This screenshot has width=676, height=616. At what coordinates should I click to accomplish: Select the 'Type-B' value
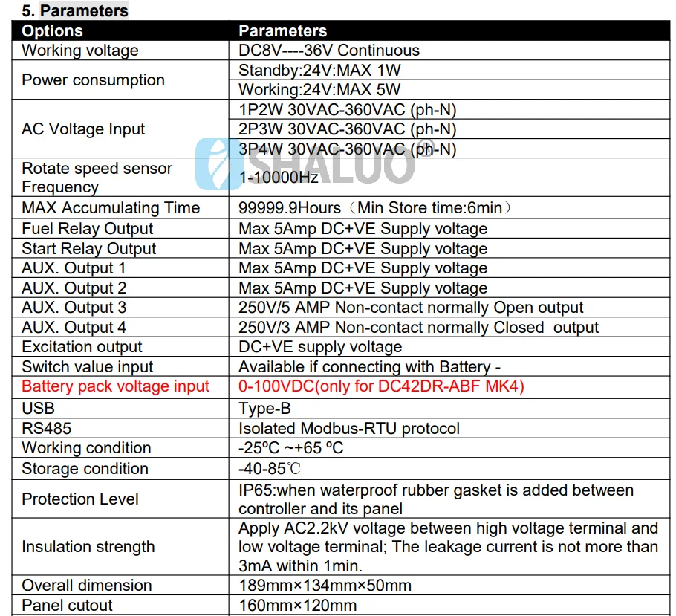coord(264,409)
